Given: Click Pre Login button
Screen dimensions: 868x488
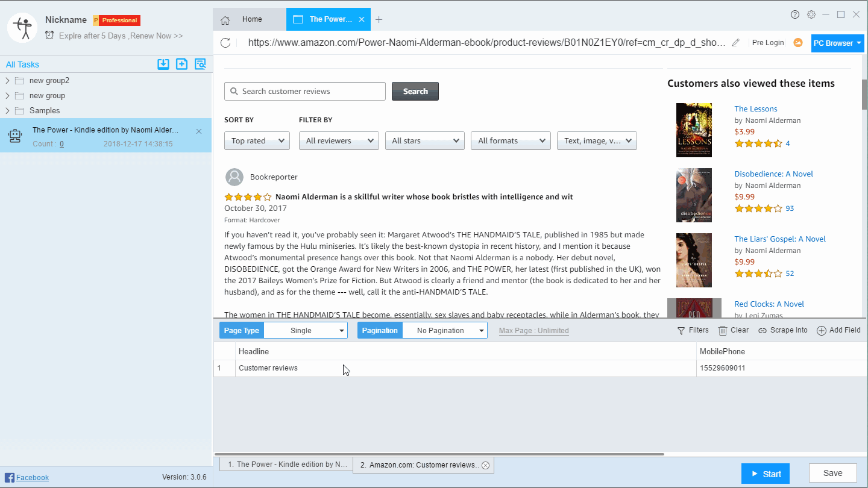Looking at the screenshot, I should coord(768,43).
